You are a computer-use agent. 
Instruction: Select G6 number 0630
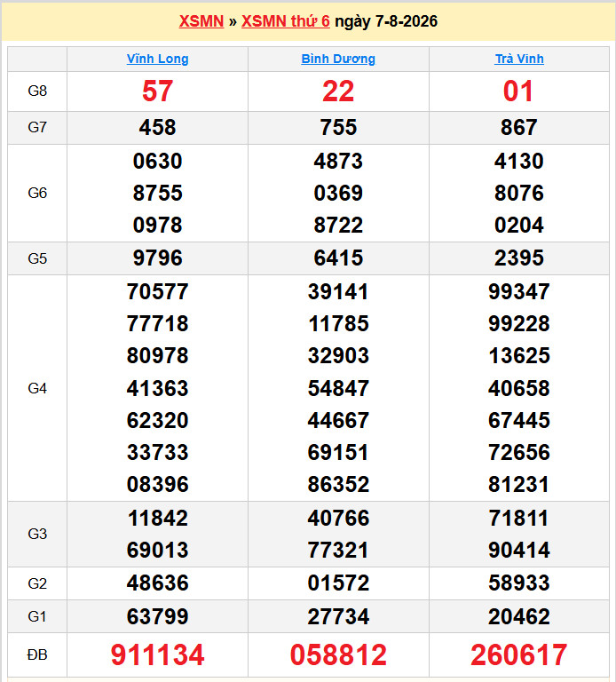tap(157, 162)
